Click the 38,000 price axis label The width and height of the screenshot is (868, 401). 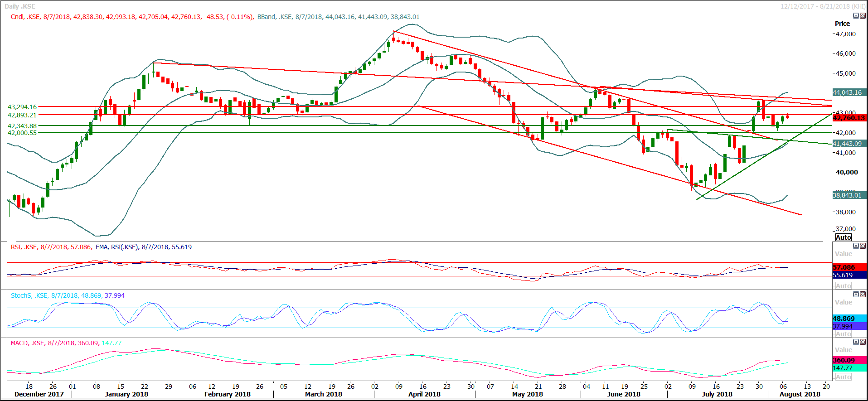(846, 212)
